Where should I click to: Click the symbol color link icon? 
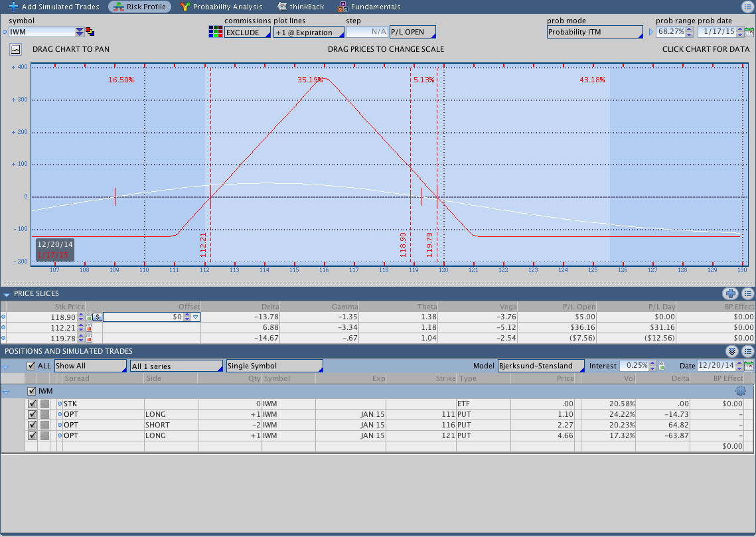pos(90,32)
